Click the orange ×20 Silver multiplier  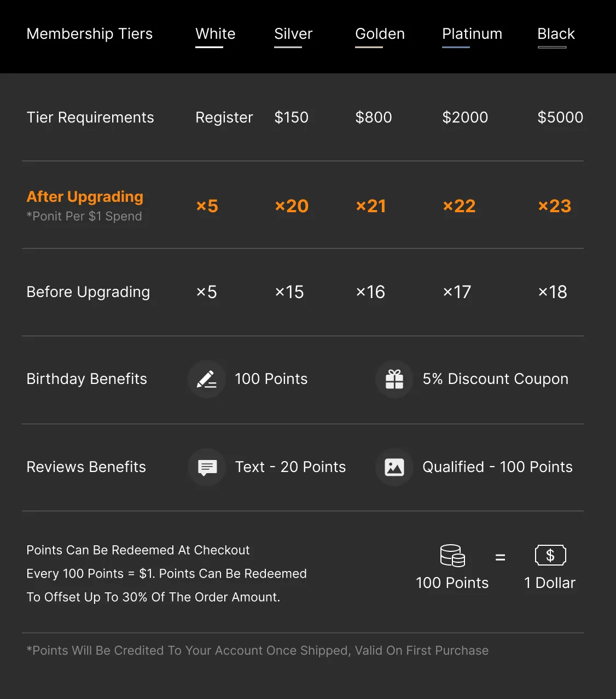pos(291,206)
